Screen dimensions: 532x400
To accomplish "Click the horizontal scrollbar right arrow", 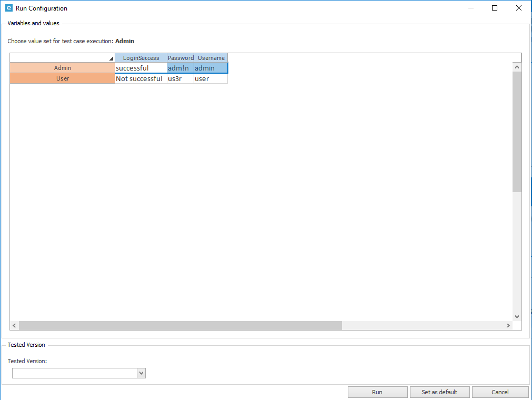I will [508, 326].
